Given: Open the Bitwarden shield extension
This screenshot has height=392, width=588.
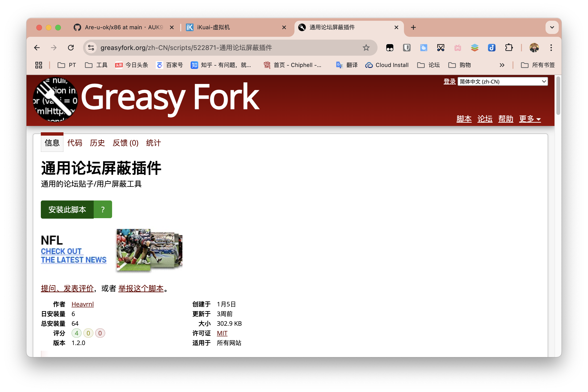Looking at the screenshot, I should tap(407, 48).
